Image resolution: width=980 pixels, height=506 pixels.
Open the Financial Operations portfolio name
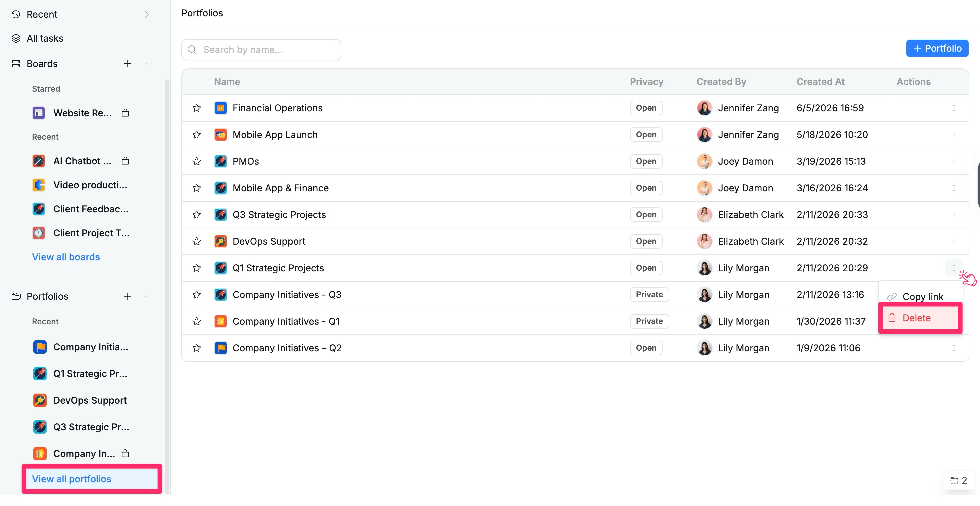click(277, 108)
